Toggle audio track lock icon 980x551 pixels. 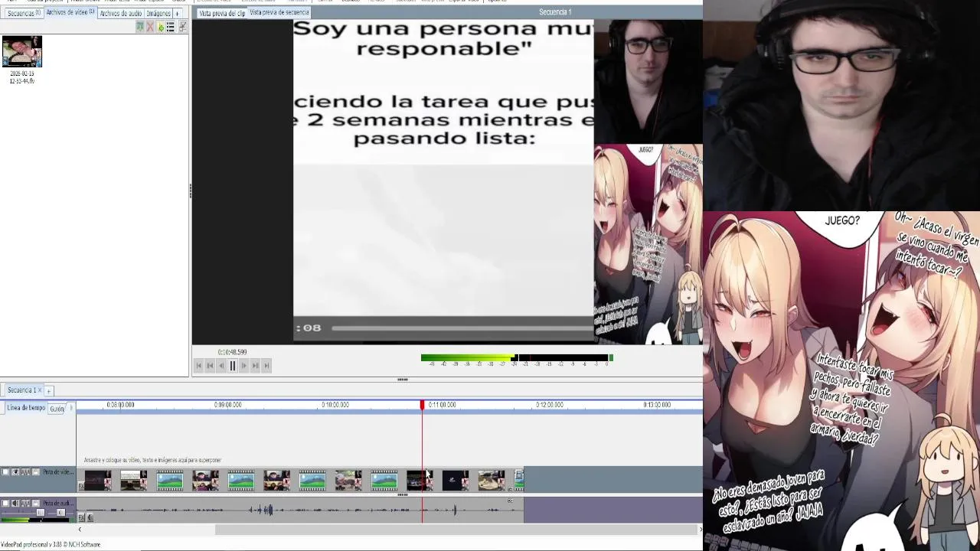[35, 503]
